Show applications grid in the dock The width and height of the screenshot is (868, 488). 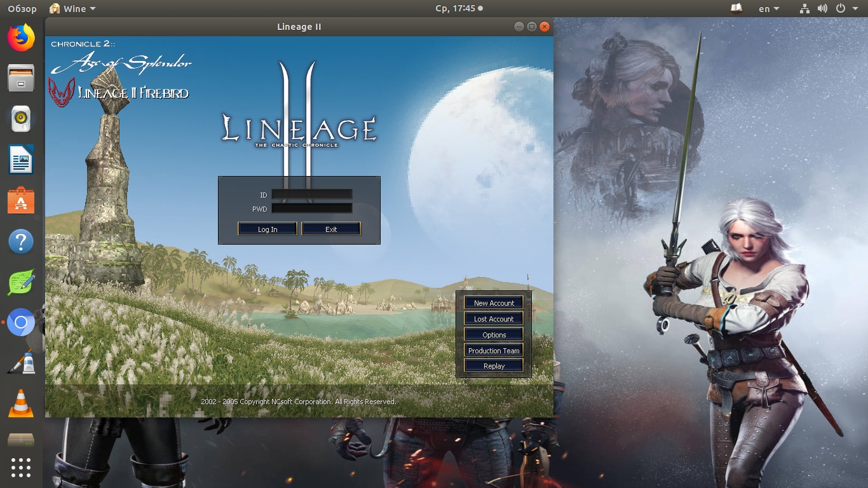coord(21,468)
